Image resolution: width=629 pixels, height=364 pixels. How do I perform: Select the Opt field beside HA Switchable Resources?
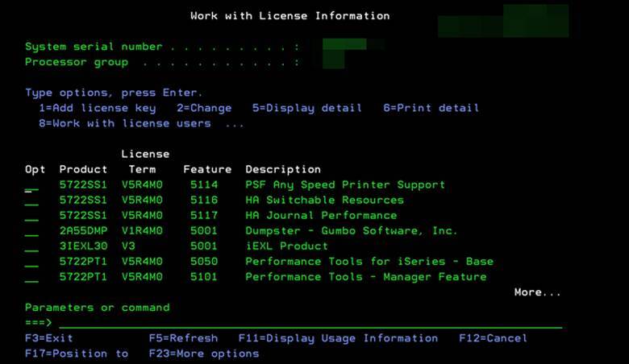pyautogui.click(x=31, y=201)
